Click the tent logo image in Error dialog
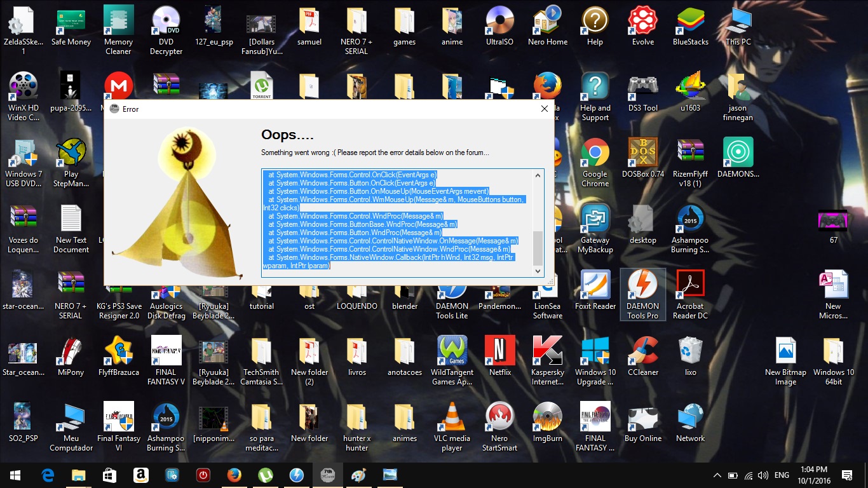The width and height of the screenshot is (868, 488). (x=178, y=202)
